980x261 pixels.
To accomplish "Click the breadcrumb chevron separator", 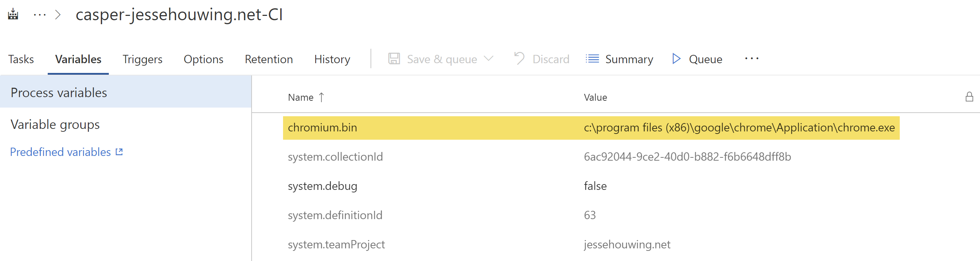I will (x=58, y=15).
